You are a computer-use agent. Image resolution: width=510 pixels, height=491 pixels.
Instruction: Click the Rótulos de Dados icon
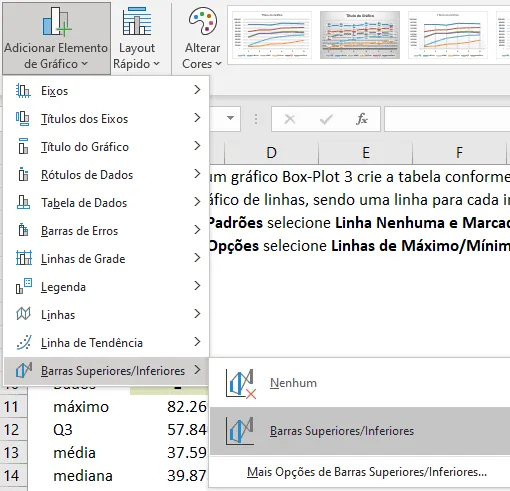(x=23, y=174)
